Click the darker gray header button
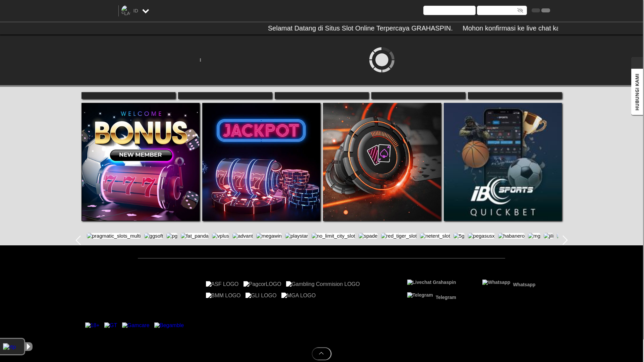644x362 pixels. [x=536, y=10]
